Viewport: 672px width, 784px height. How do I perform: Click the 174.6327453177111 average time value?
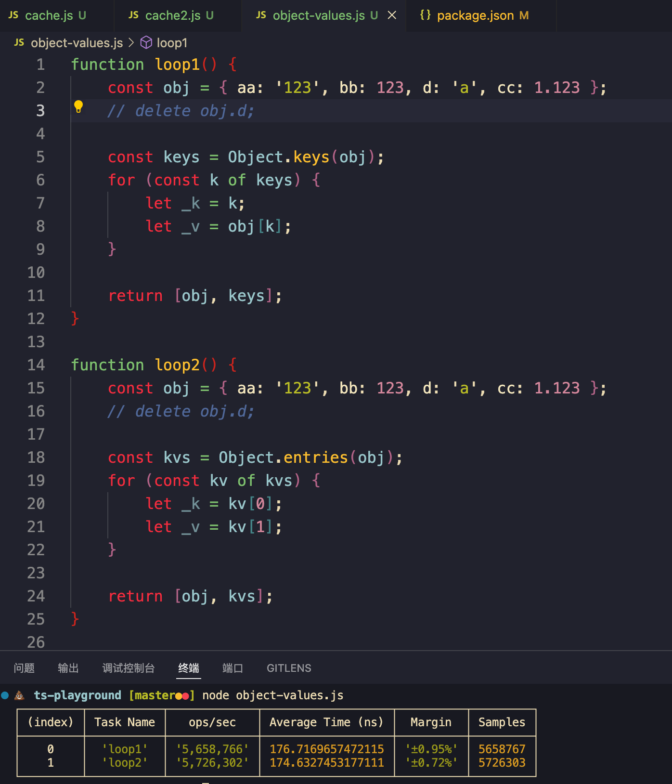pyautogui.click(x=327, y=763)
